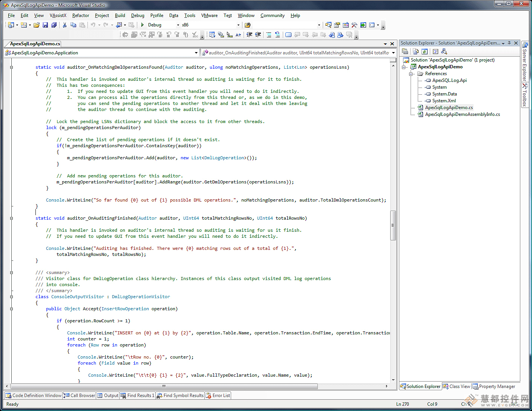Click the Undo arrow icon

(93, 25)
